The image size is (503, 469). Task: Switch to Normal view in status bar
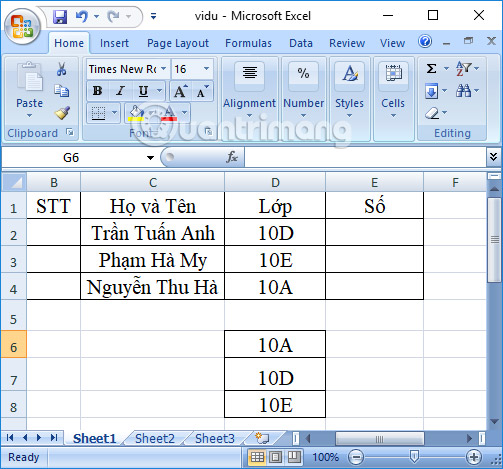(257, 457)
